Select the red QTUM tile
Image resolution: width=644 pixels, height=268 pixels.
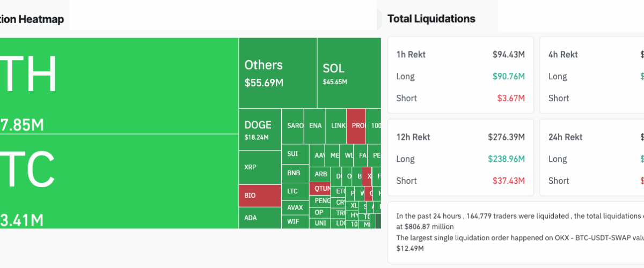(321, 189)
